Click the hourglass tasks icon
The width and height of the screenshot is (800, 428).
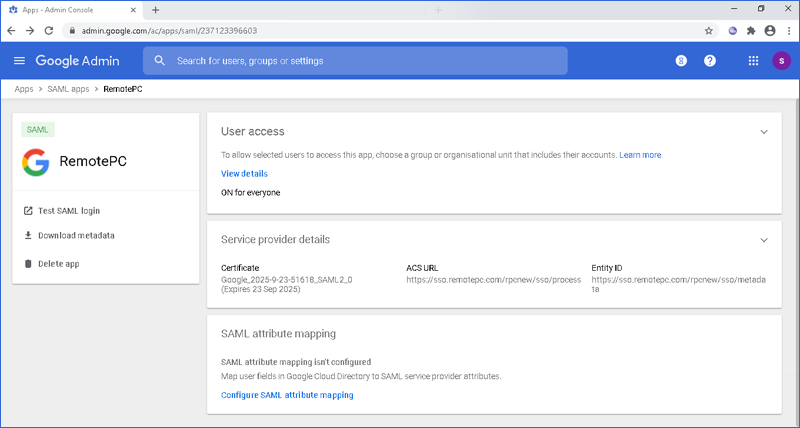tap(681, 61)
